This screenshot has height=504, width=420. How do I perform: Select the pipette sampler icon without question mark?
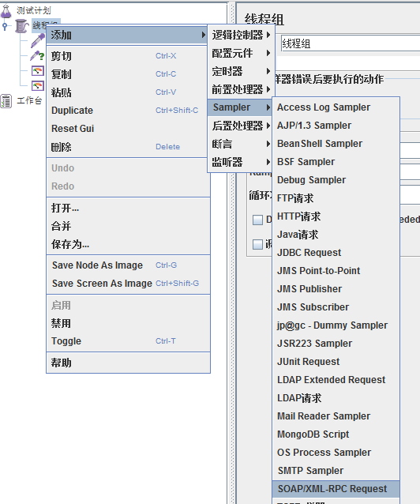[38, 40]
